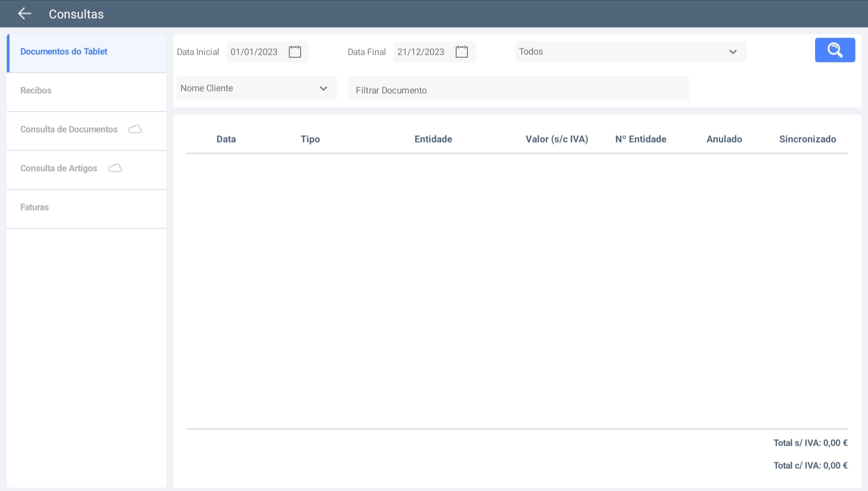Click the chevron arrow of Todos selector
The height and width of the screenshot is (491, 868).
click(733, 52)
